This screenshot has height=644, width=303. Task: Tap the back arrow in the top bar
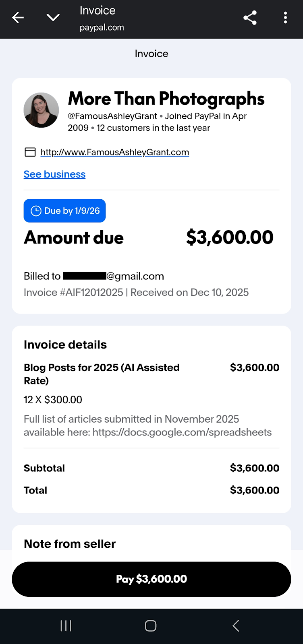18,18
